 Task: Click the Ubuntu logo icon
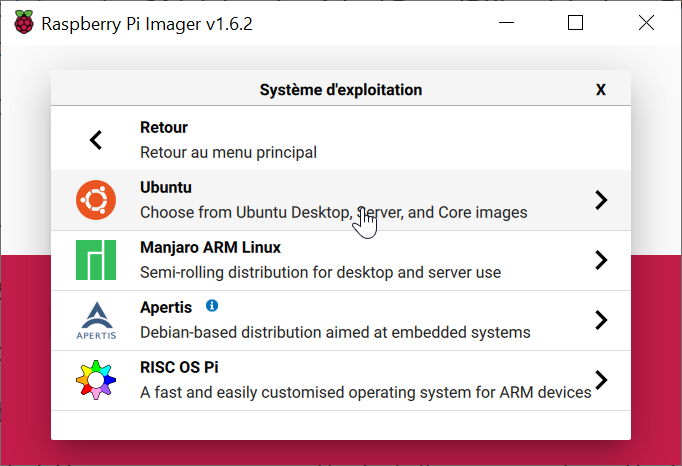[x=96, y=200]
